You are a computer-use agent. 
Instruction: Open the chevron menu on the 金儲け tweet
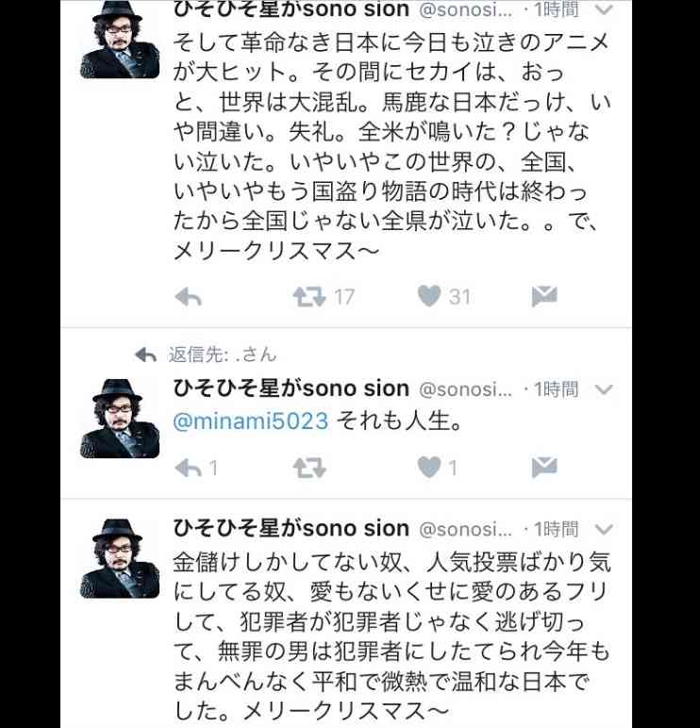coord(604,529)
